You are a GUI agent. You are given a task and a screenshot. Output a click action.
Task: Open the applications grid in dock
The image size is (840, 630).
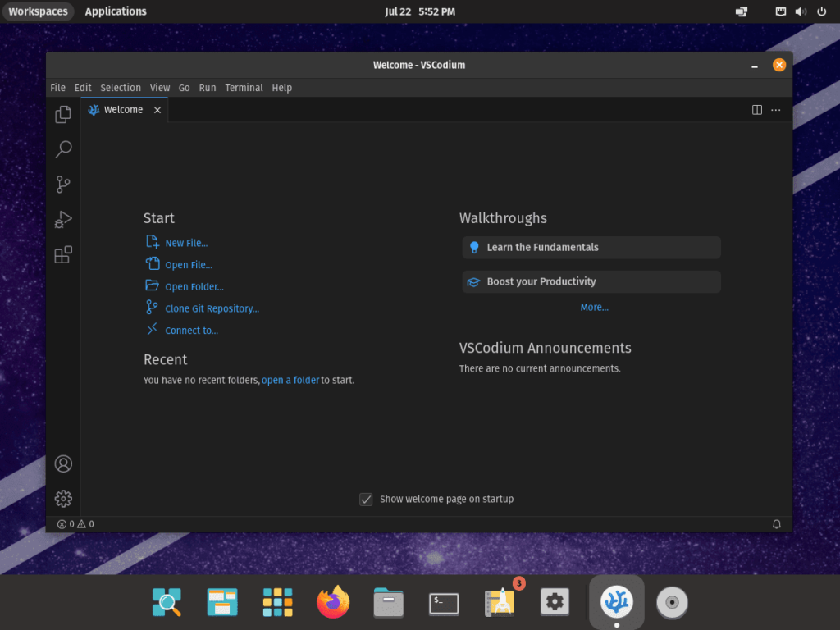click(x=277, y=602)
